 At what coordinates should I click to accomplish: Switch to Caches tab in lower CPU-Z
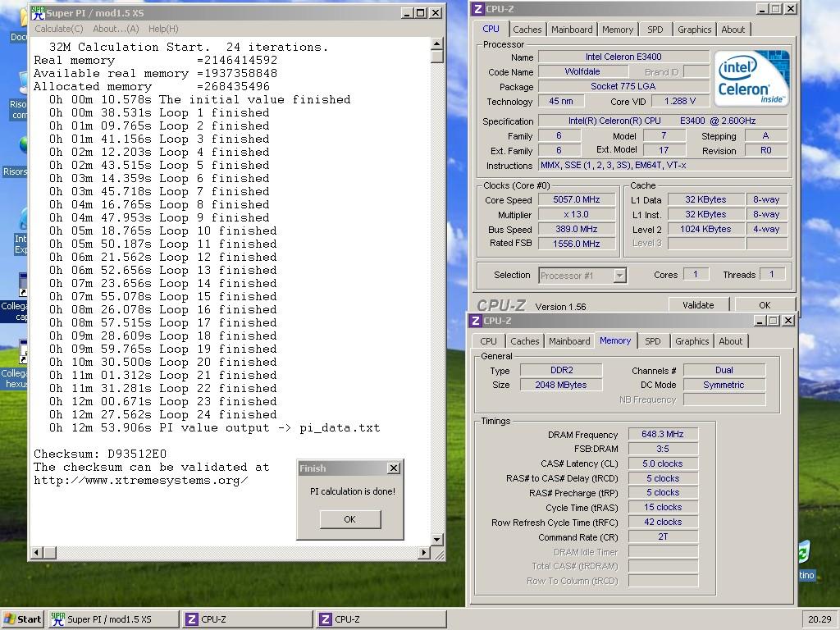click(x=524, y=341)
